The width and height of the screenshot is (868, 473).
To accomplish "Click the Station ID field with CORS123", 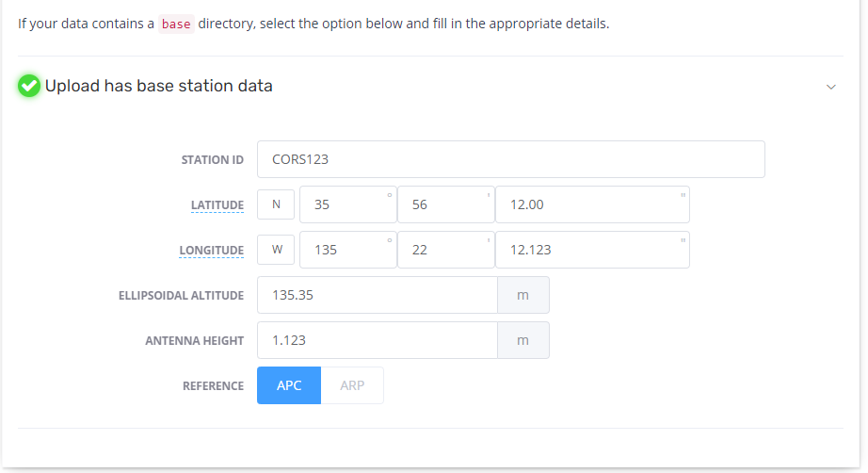I will tap(511, 159).
